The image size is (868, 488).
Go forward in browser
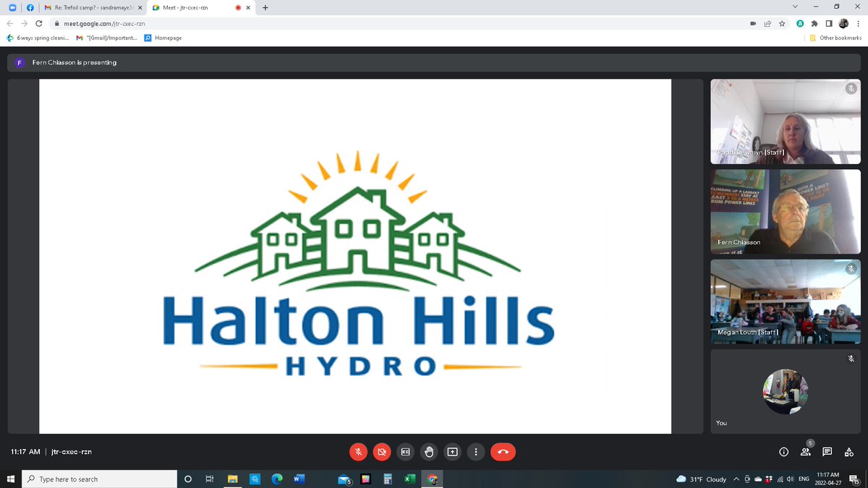tap(24, 23)
